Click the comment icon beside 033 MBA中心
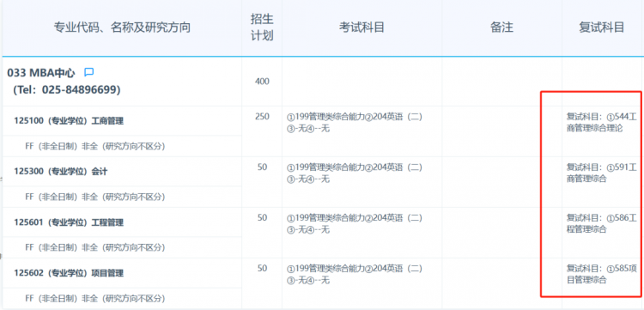 [x=88, y=73]
